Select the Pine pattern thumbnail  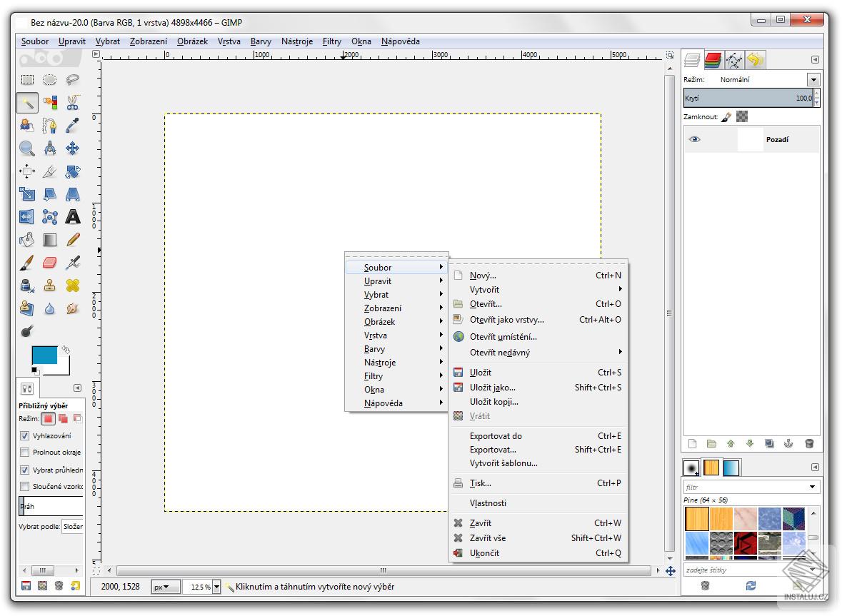(x=696, y=518)
